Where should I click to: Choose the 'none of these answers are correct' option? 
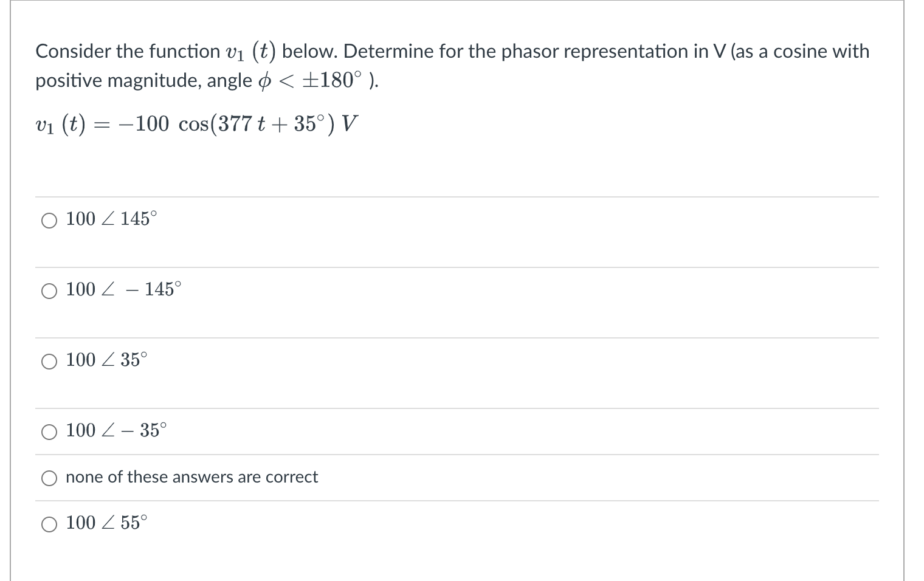click(49, 478)
